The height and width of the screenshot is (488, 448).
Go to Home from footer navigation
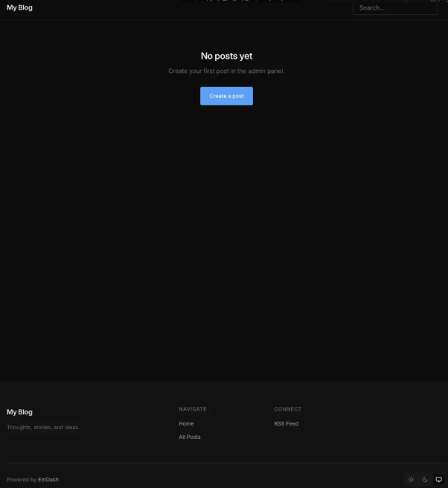(186, 423)
